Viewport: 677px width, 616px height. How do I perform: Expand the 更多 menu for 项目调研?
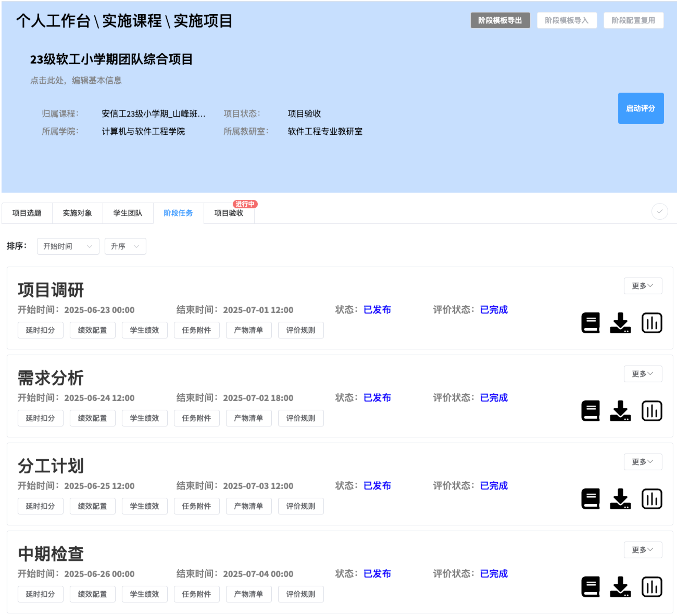coord(643,286)
